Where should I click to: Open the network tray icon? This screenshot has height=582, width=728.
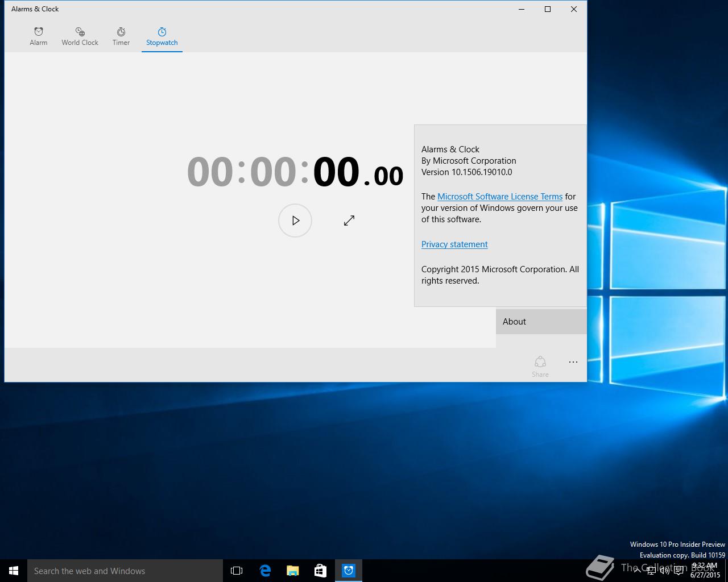651,571
